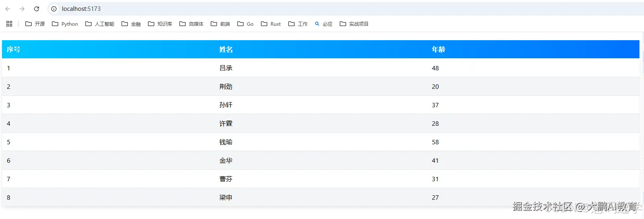Image resolution: width=644 pixels, height=219 pixels.
Task: Click the browser back arrow
Action: click(8, 9)
